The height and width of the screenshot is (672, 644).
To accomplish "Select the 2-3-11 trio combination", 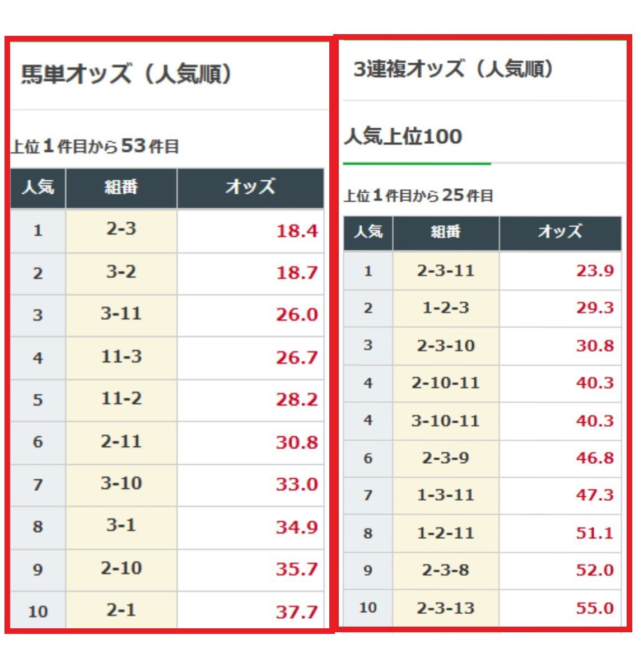I will click(446, 271).
